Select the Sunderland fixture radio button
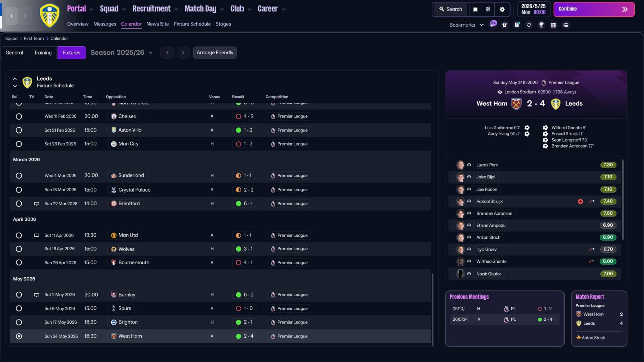Image resolution: width=644 pixels, height=362 pixels. 19,176
